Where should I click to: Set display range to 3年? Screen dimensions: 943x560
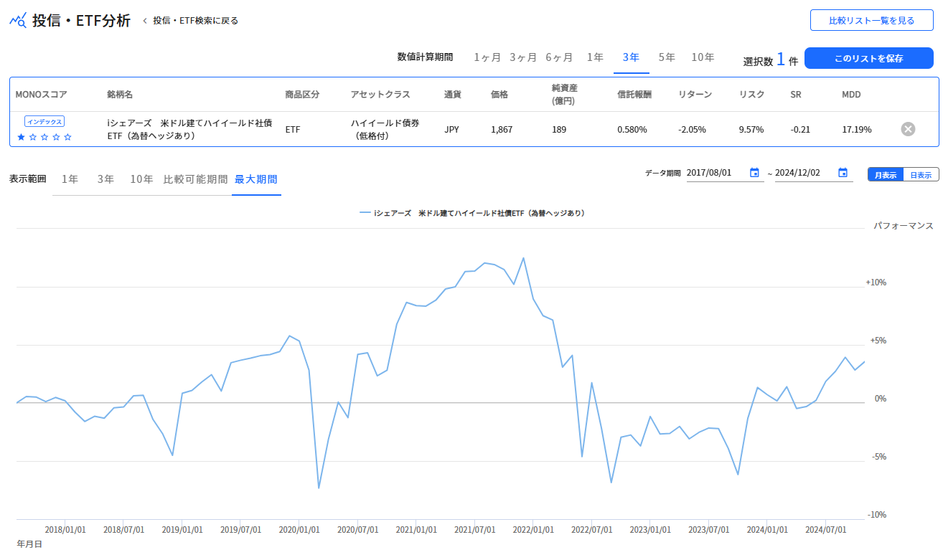coord(105,179)
